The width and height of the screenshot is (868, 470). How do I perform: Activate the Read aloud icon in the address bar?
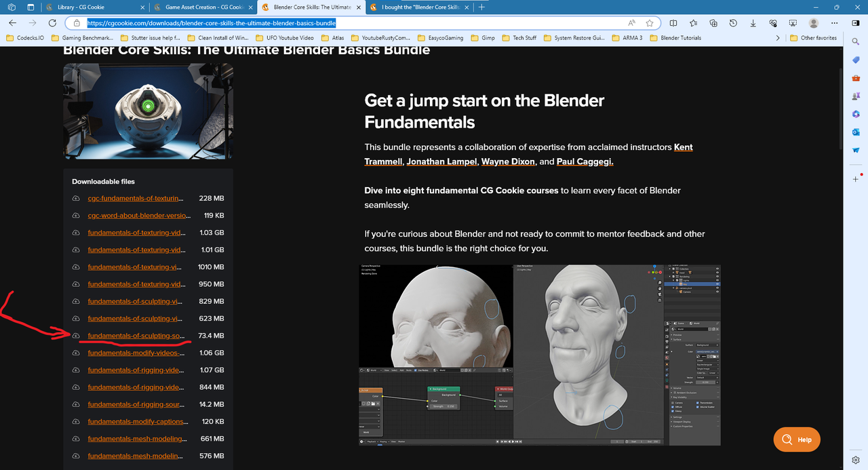tap(632, 22)
